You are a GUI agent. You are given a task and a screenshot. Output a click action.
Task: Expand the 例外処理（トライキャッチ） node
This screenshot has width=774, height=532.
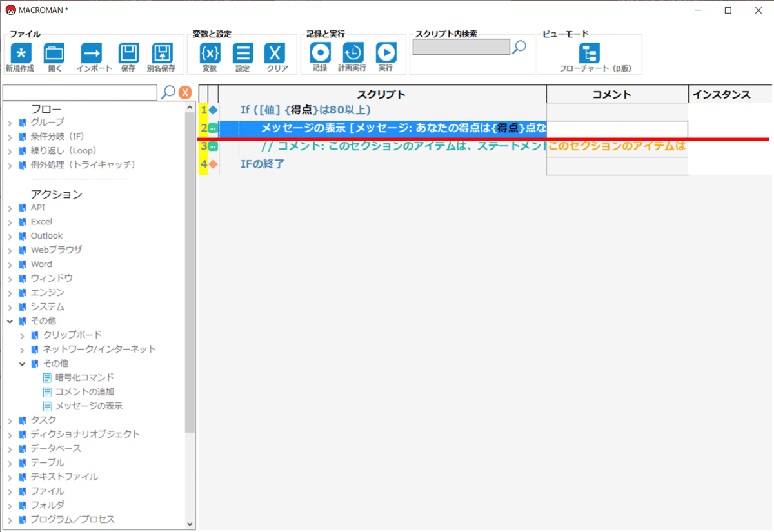tap(10, 165)
